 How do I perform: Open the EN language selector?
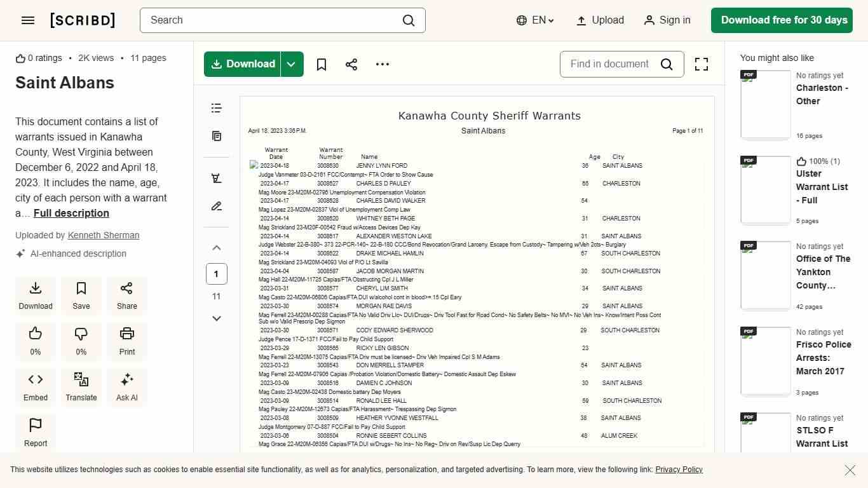(536, 20)
